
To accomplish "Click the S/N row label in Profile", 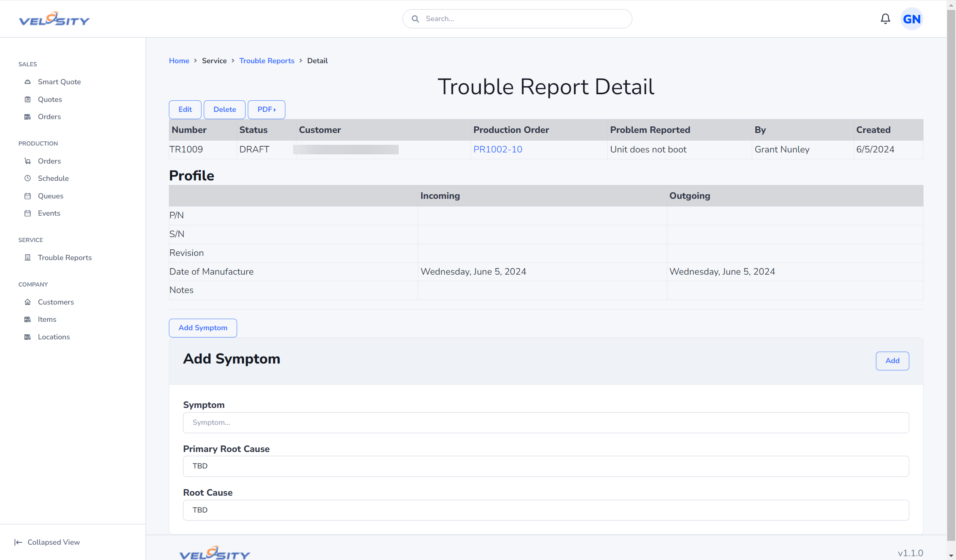I will click(x=177, y=234).
